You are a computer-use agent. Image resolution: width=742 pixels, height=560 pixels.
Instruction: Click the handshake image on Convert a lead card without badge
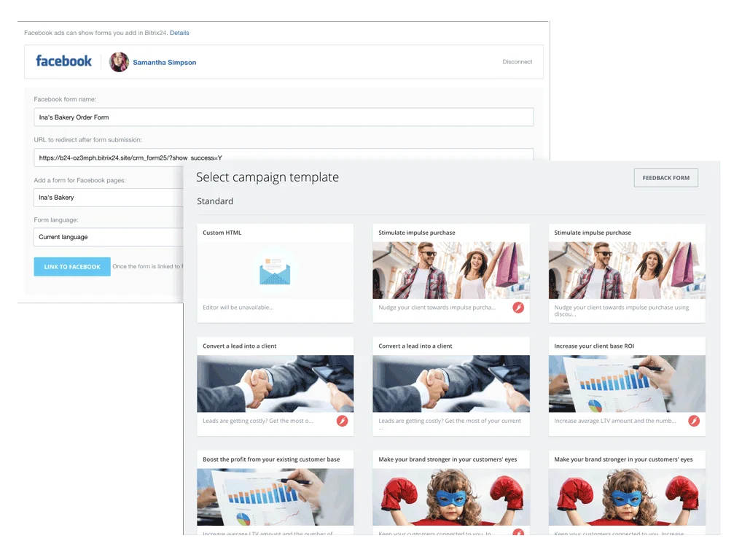pyautogui.click(x=451, y=384)
